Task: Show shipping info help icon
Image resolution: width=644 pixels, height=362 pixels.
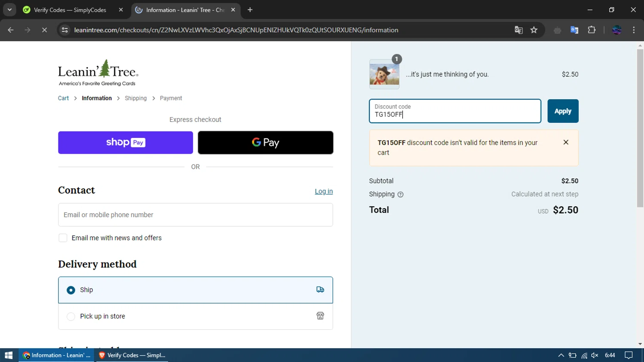Action: click(401, 195)
